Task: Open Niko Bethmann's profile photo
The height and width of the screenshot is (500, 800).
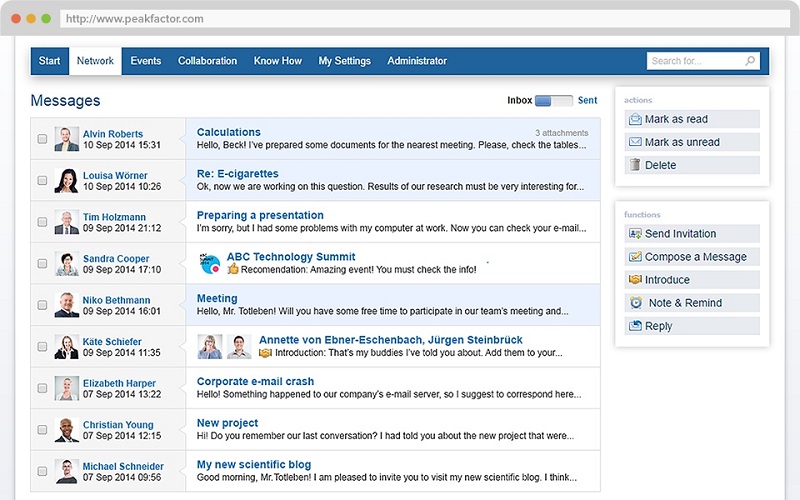Action: point(67,305)
